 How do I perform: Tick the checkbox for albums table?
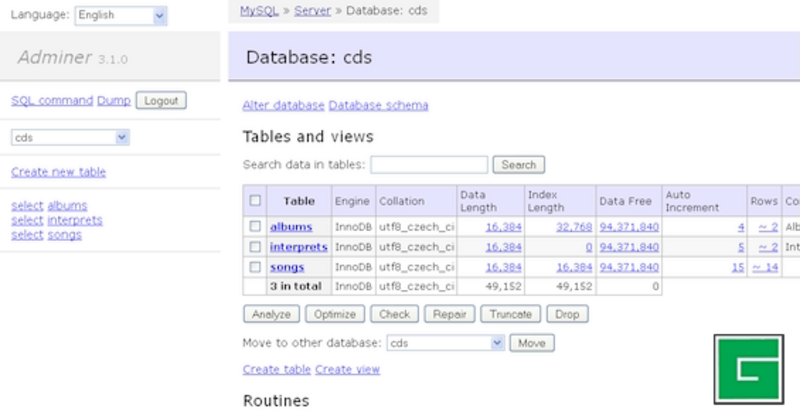pyautogui.click(x=255, y=227)
